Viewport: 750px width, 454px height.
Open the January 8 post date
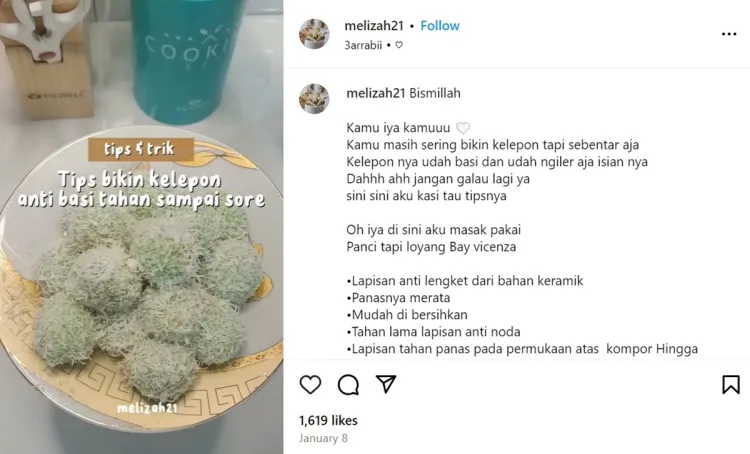click(x=323, y=438)
